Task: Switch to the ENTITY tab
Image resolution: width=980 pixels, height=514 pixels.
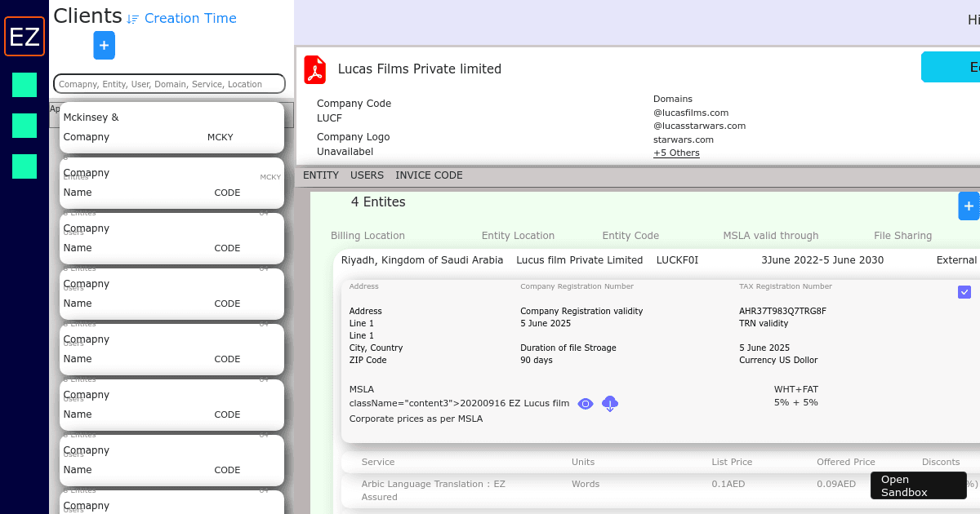Action: [321, 175]
